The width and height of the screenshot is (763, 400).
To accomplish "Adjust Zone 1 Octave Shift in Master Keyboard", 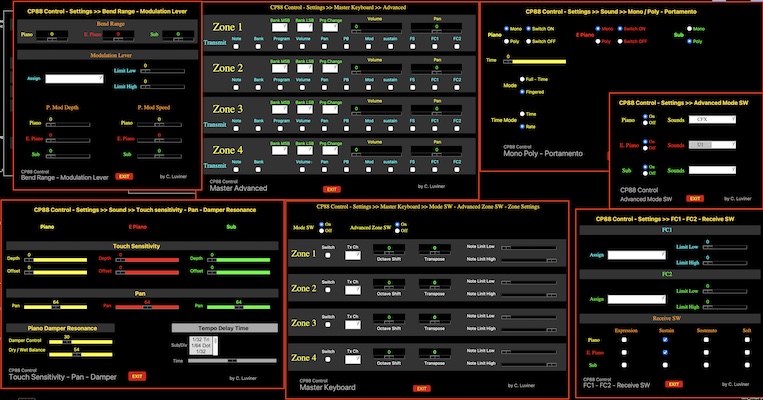I will pos(389,253).
